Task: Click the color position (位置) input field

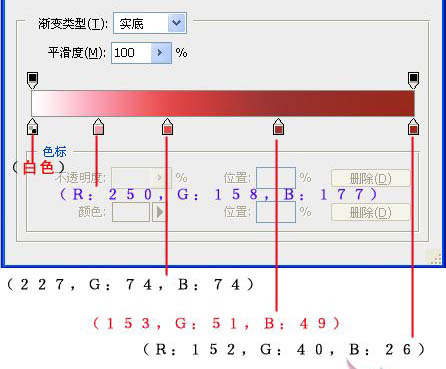Action: [x=276, y=212]
